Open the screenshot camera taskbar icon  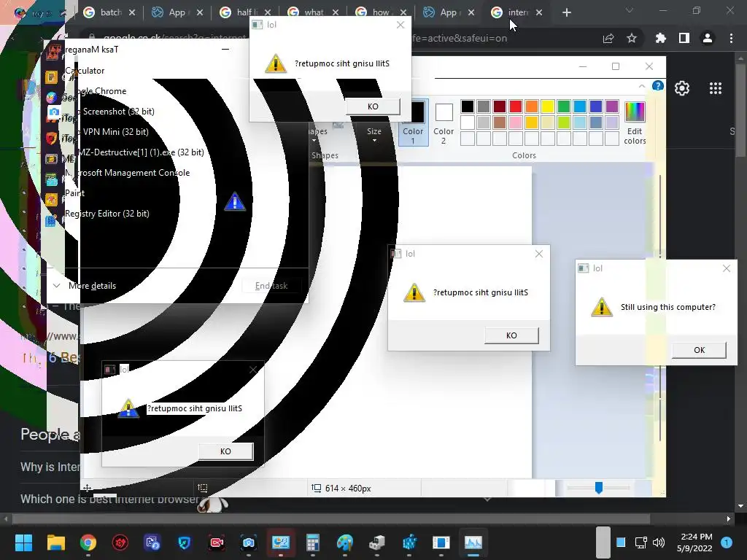point(249,542)
